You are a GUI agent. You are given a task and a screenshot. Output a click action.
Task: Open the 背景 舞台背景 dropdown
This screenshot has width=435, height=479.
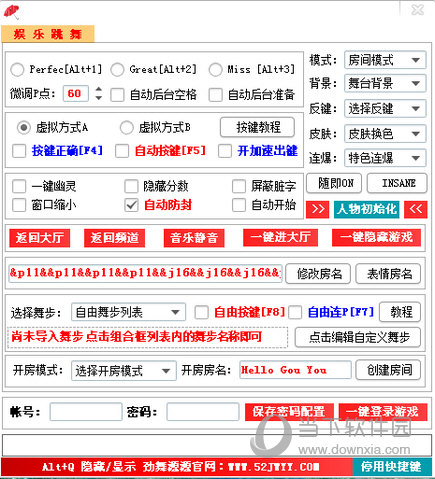pos(385,83)
